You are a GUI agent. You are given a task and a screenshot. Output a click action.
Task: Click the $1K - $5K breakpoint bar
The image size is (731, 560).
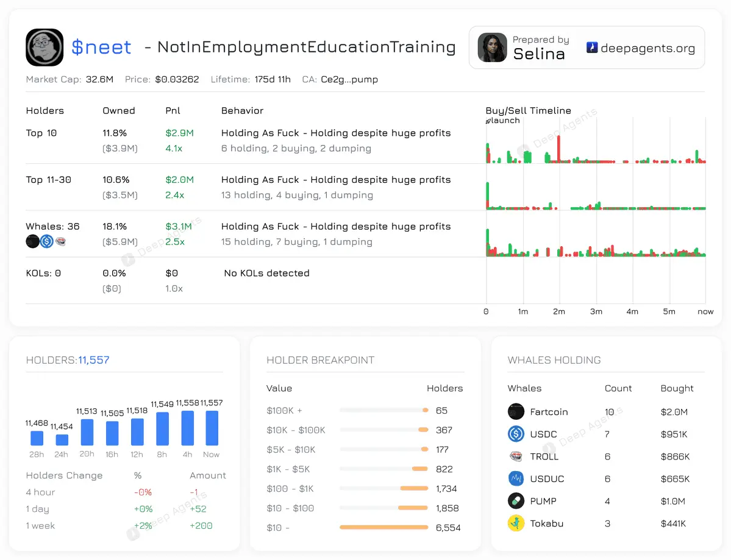click(x=420, y=469)
